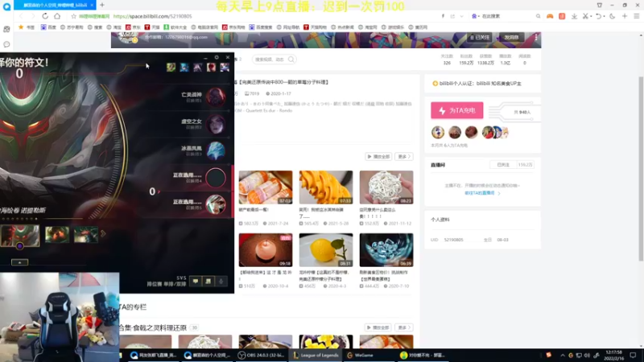Click the scissors screenshot tool icon
The image size is (644, 362).
(x=586, y=16)
